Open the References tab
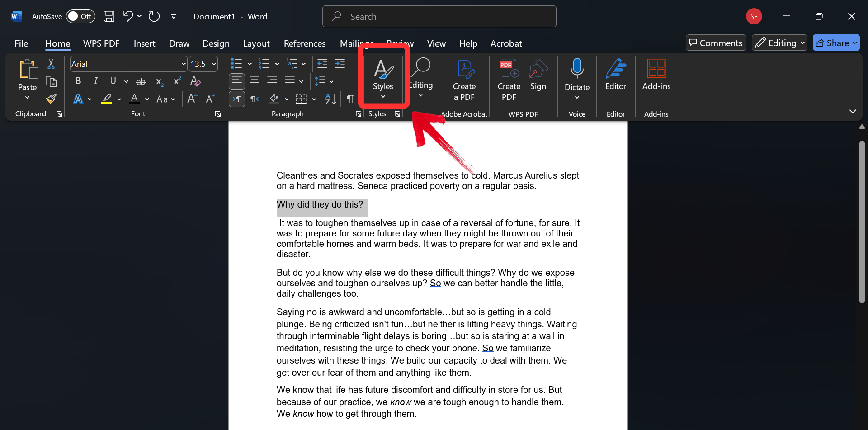Image resolution: width=868 pixels, height=430 pixels. (x=305, y=43)
